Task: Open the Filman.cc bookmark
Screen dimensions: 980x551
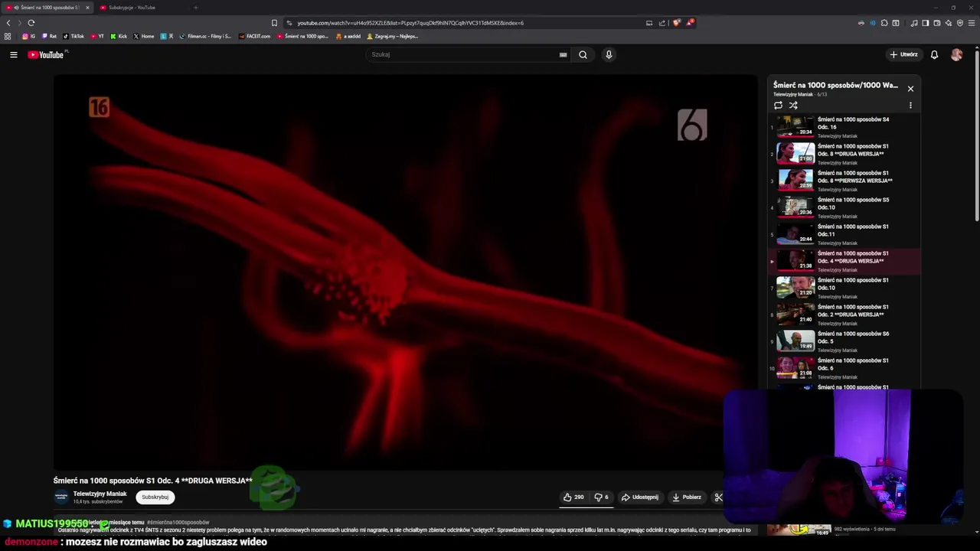Action: pyautogui.click(x=205, y=36)
